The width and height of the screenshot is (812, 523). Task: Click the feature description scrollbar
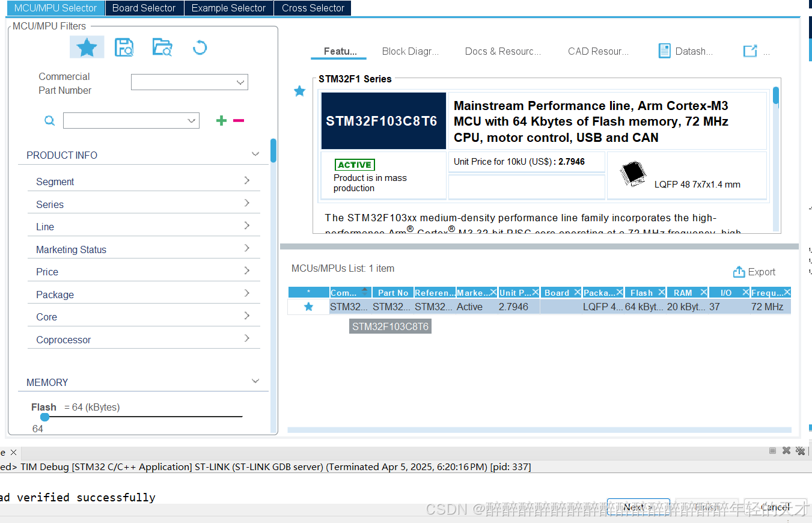coord(776,96)
